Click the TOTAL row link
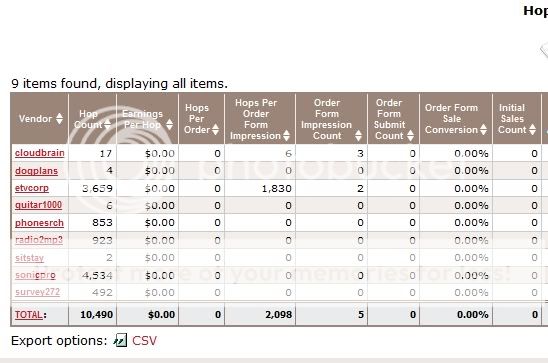 coord(29,315)
